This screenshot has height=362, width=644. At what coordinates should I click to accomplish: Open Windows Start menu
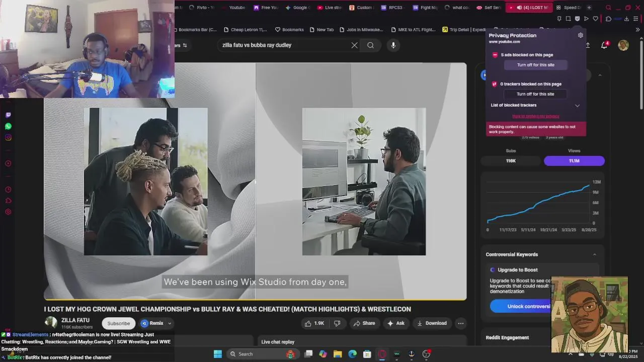[218, 354]
